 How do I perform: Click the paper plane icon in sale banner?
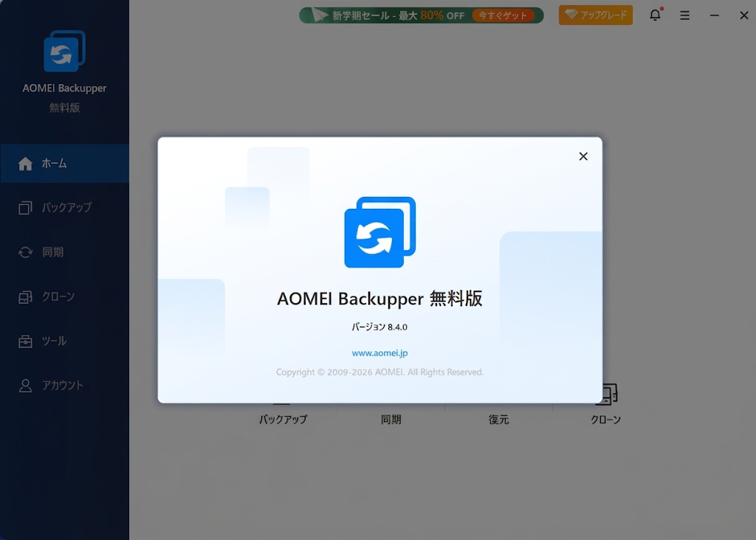[319, 15]
